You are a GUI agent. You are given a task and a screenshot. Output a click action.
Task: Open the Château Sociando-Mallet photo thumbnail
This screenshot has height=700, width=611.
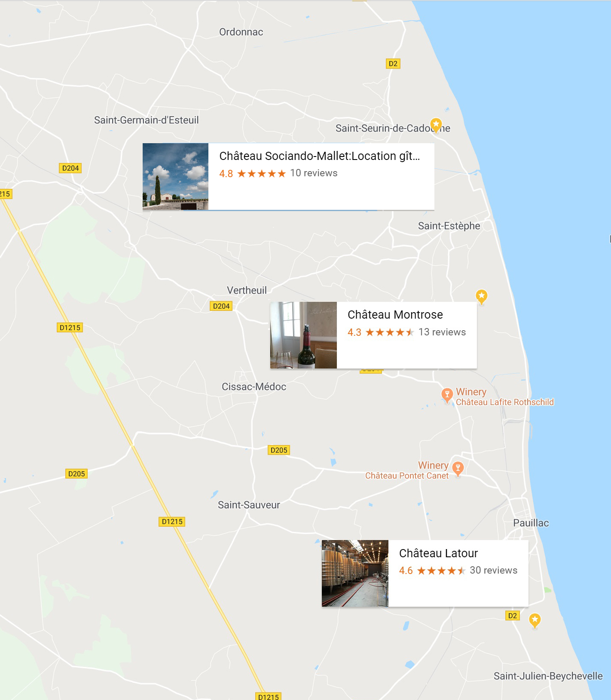pos(175,177)
